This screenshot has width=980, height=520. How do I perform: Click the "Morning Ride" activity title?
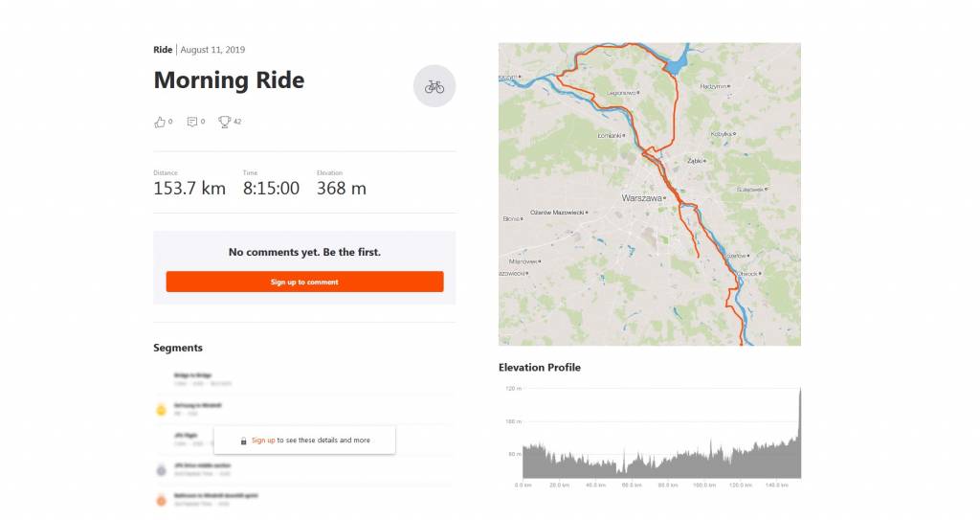(x=229, y=80)
